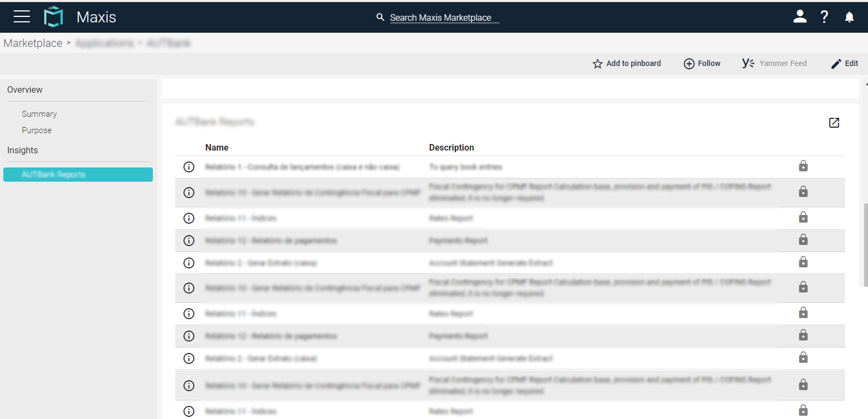Open the Yammer Feed
868x419 pixels.
tap(775, 63)
